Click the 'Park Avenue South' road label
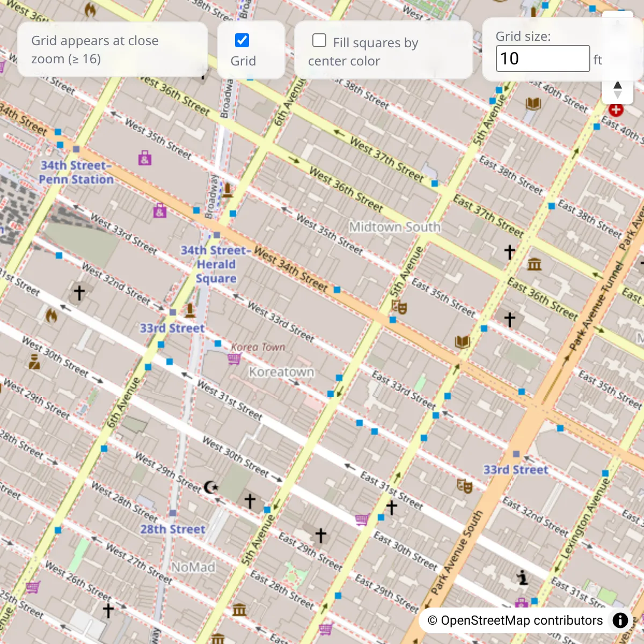 [x=457, y=553]
